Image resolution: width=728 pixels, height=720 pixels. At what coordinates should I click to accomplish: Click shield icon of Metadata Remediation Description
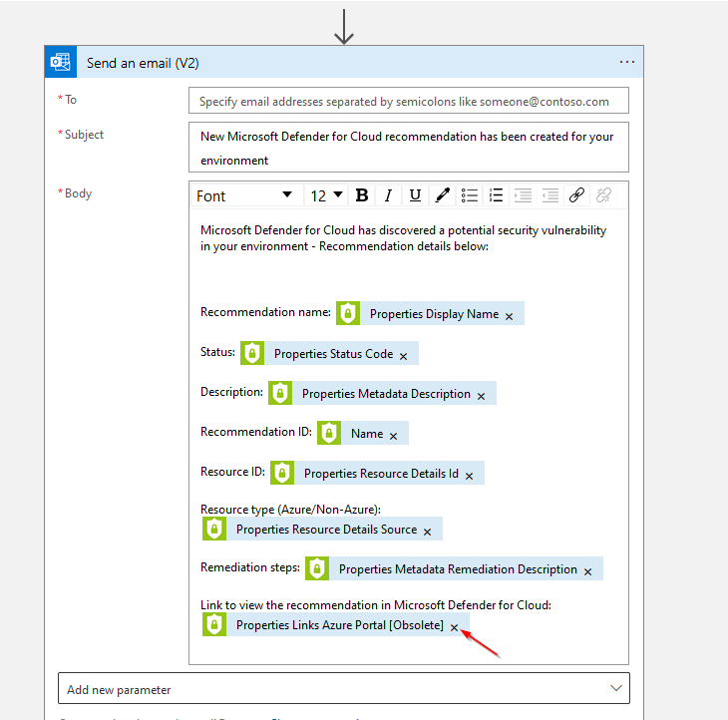click(x=317, y=568)
